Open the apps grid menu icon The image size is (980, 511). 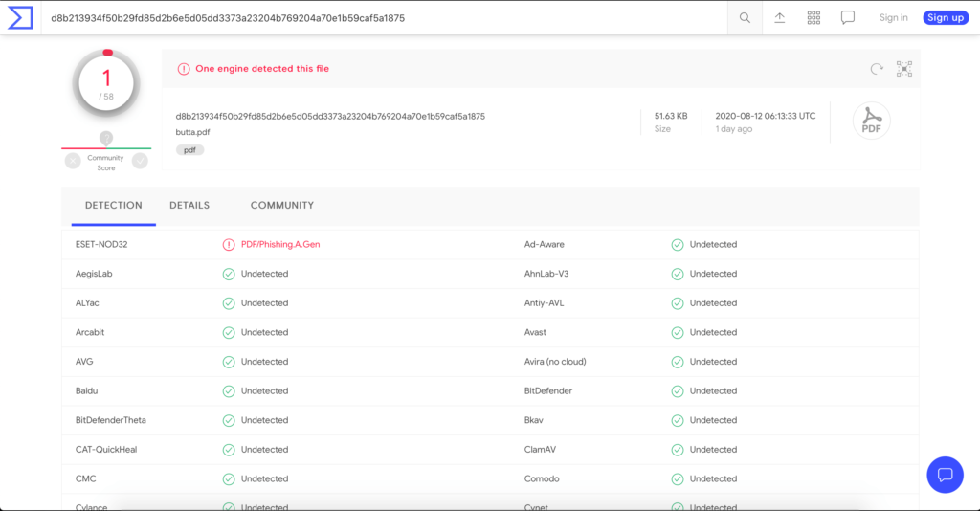click(813, 17)
